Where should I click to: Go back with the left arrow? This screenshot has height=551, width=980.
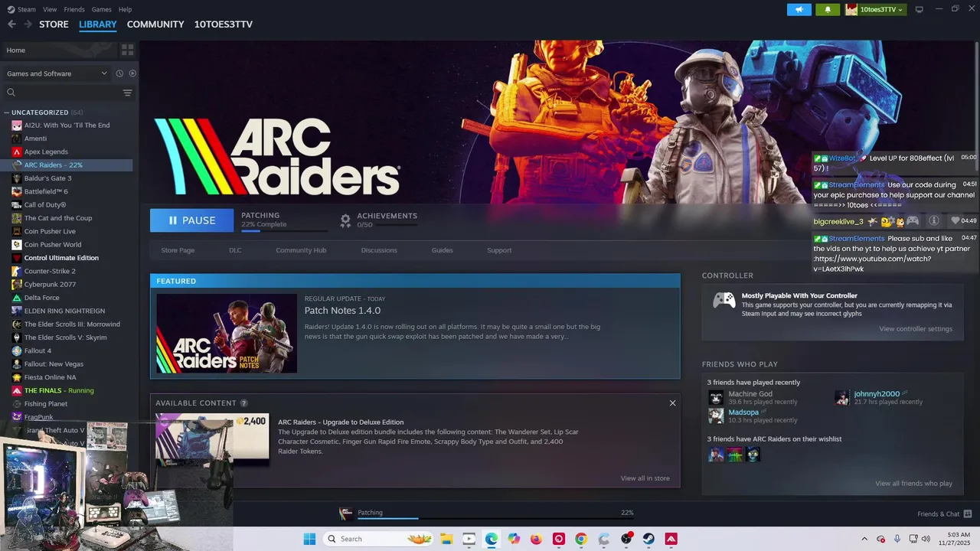tap(11, 24)
